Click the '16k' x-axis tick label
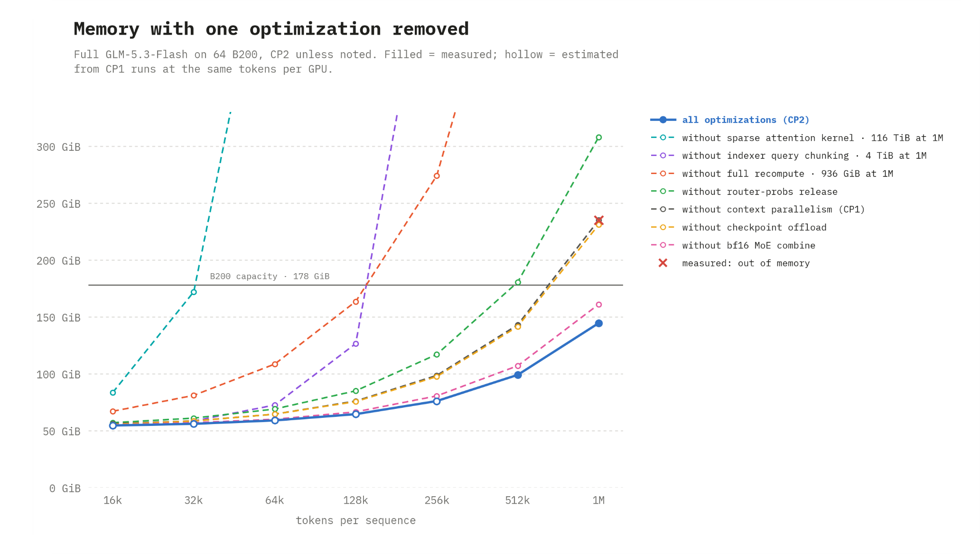Viewport: 980px width, 554px height. [x=113, y=500]
